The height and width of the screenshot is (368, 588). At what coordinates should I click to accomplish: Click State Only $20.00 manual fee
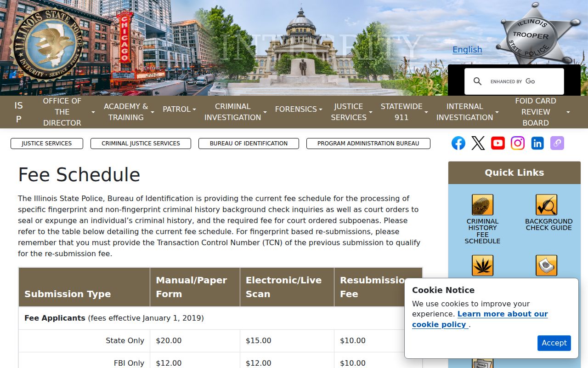tap(169, 340)
